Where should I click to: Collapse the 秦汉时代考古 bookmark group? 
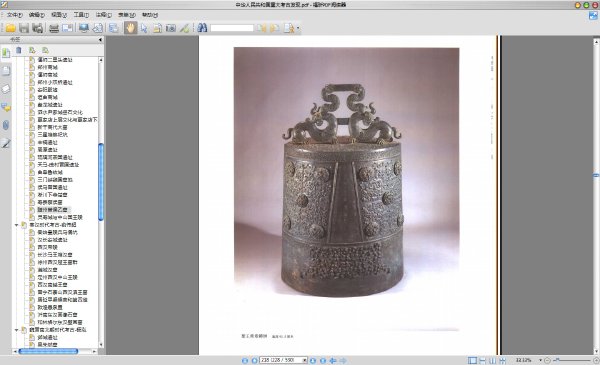[x=16, y=225]
